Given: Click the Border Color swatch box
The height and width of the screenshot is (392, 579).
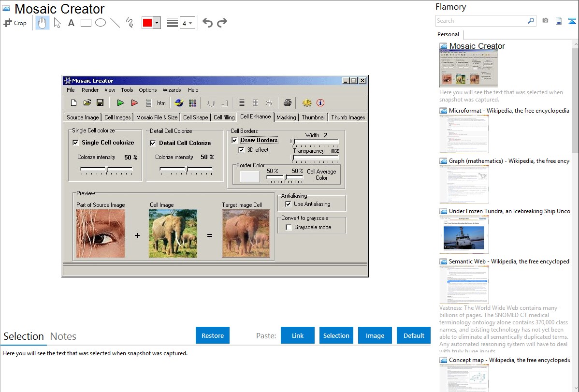Looking at the screenshot, I should pos(250,176).
